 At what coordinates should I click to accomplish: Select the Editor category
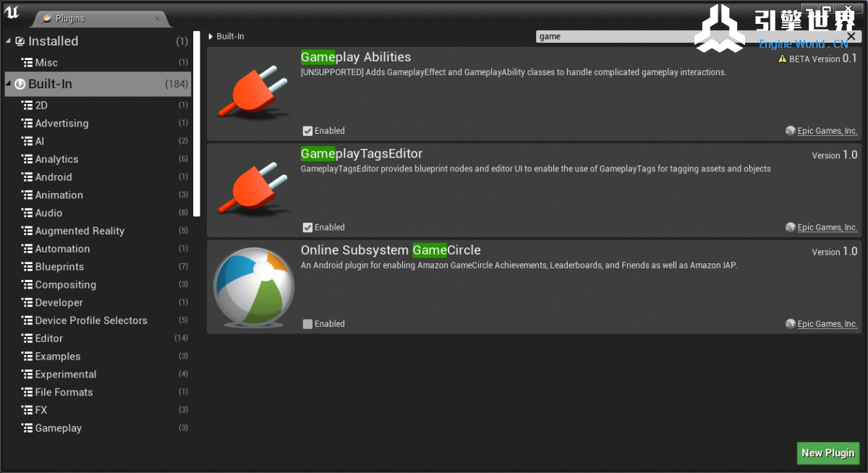(98, 338)
